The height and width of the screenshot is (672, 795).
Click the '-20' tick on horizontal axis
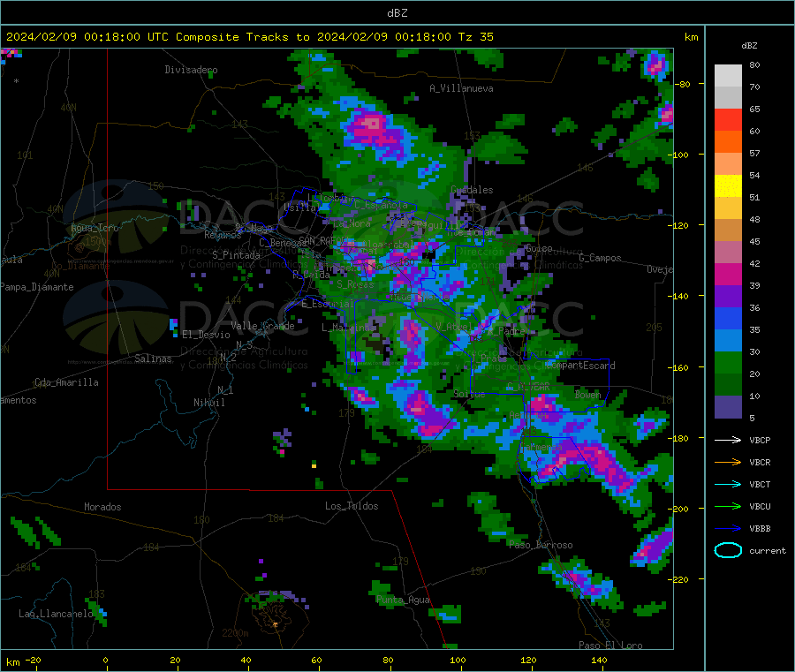tap(33, 660)
